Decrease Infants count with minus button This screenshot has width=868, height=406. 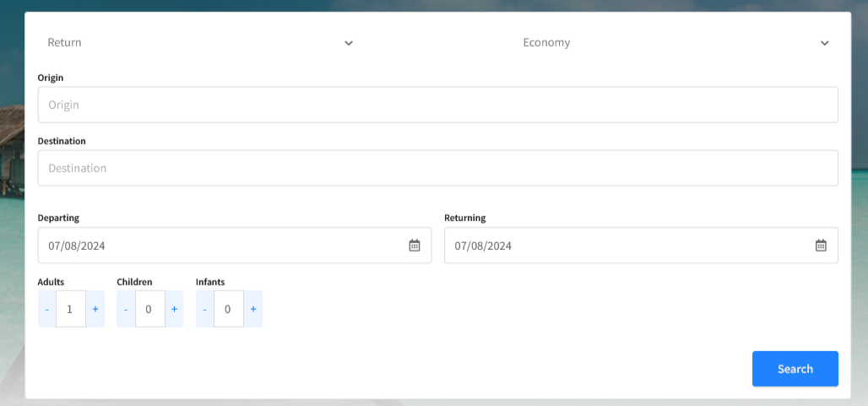205,309
